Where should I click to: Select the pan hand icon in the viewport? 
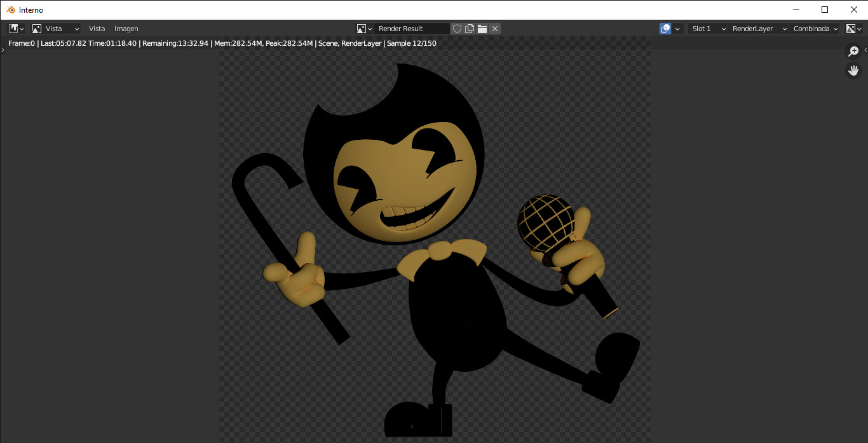coord(853,70)
